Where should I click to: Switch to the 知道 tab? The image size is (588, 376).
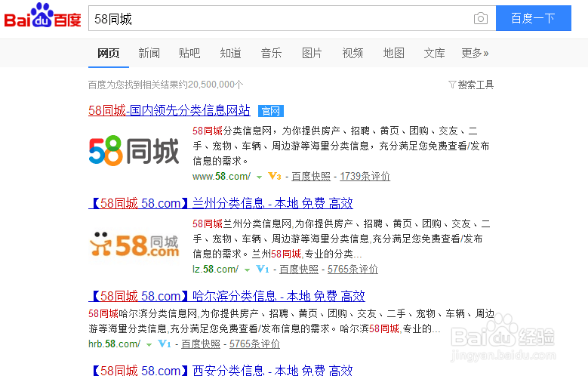pos(231,54)
